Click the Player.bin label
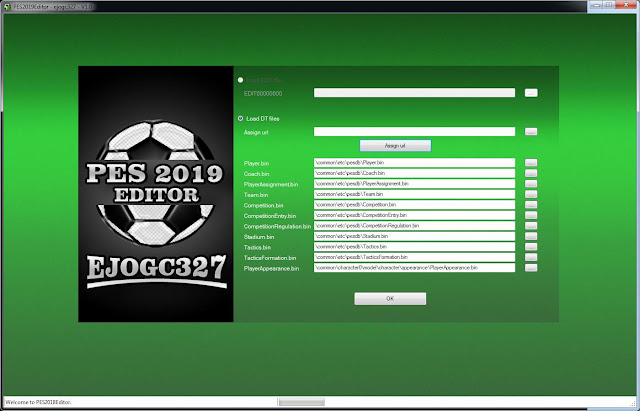 (x=256, y=163)
